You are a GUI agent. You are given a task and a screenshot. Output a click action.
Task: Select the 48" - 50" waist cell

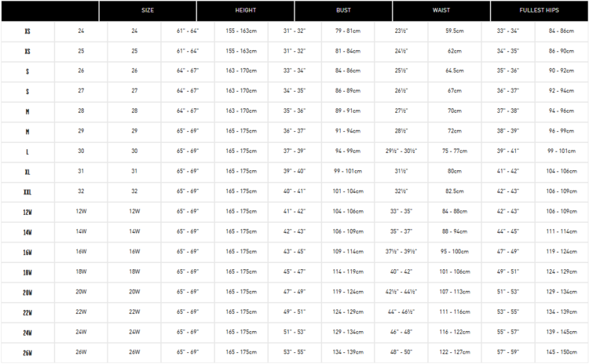(401, 351)
